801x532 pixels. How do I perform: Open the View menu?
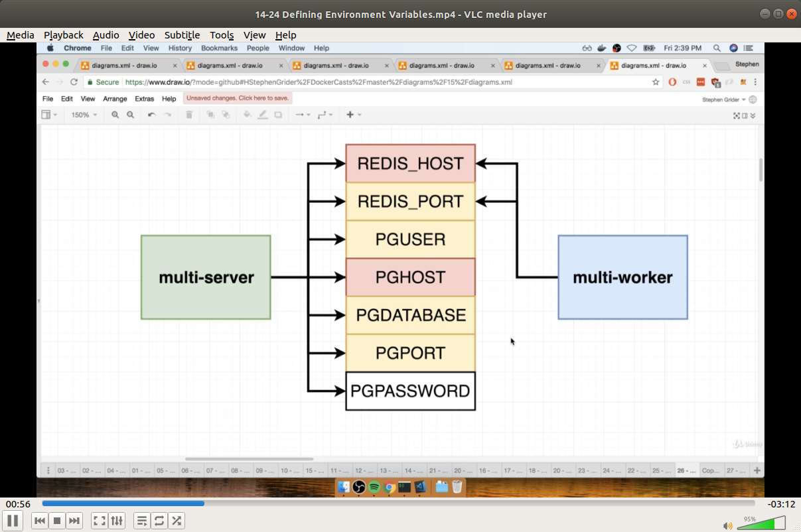[x=254, y=35]
